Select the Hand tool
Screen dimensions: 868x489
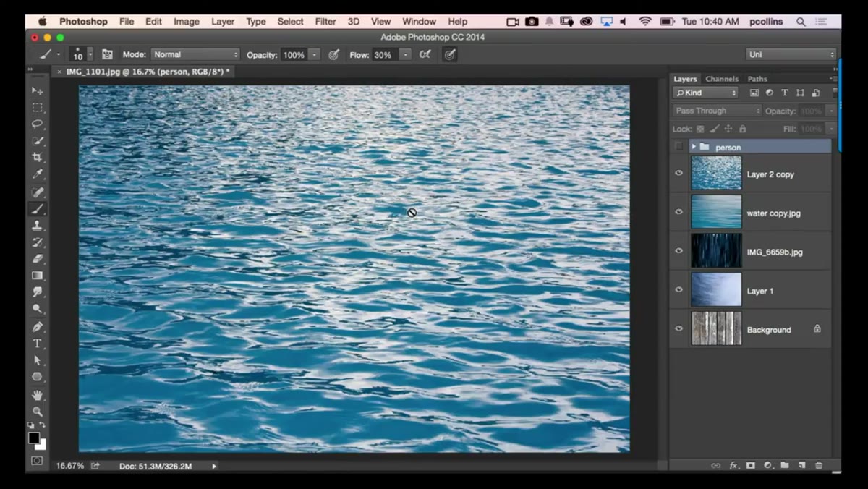(37, 395)
